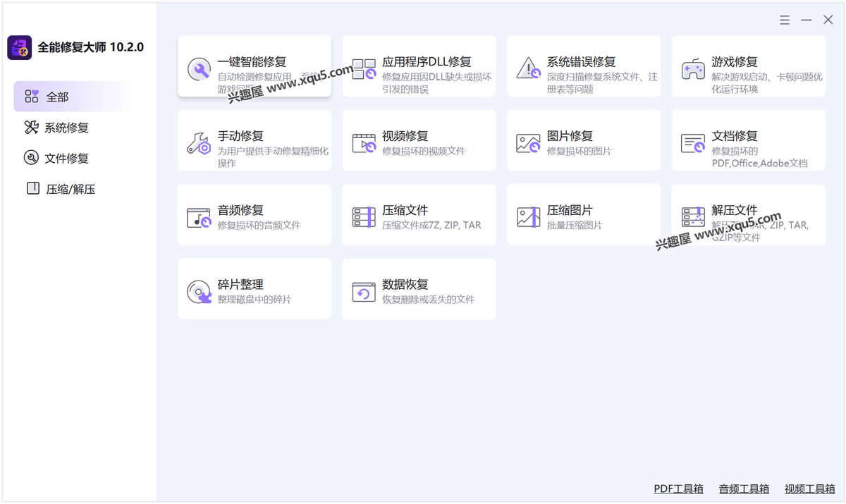Click description 深度扫描修复系统文件
Viewport: 846px width, 504px height.
pyautogui.click(x=602, y=83)
